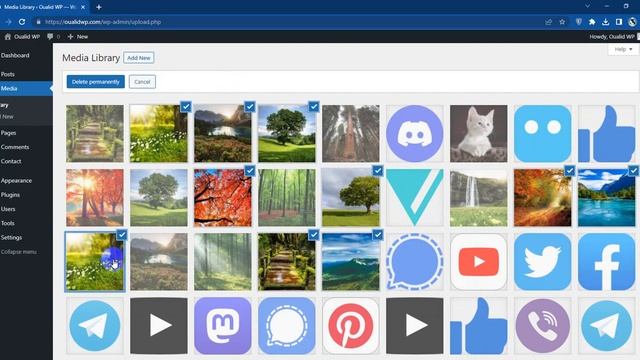Select the Facebook logo icon

point(607,262)
